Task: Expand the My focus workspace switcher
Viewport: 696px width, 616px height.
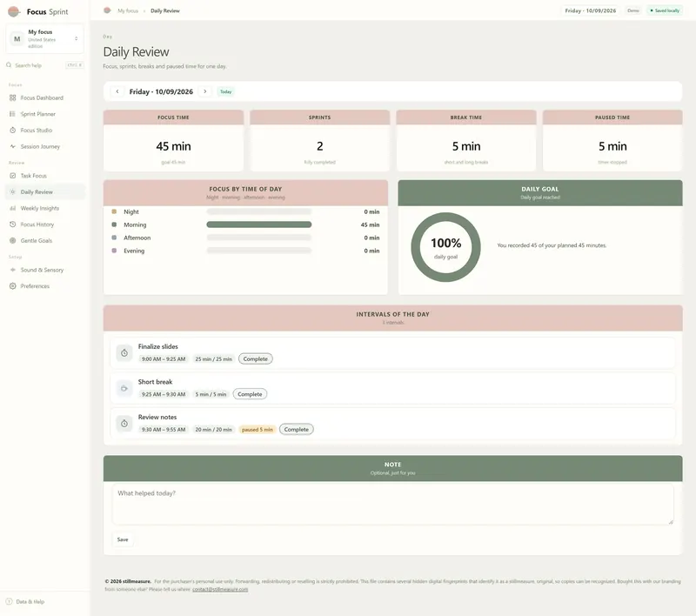Action: click(45, 38)
